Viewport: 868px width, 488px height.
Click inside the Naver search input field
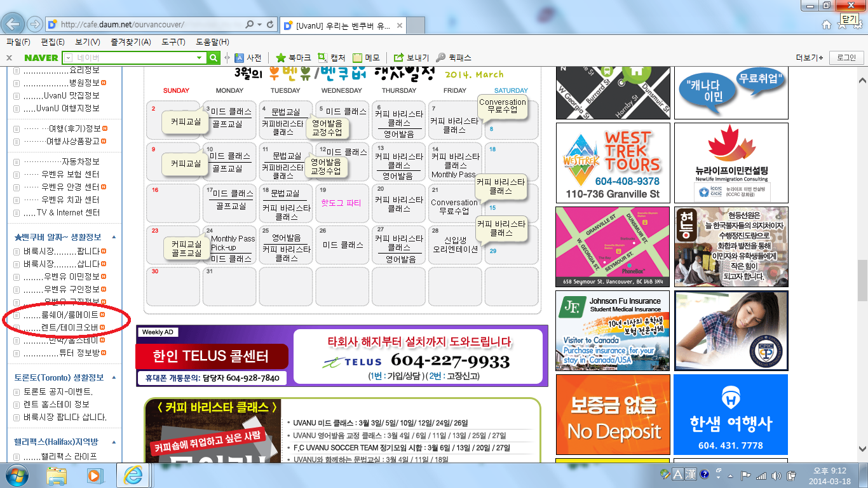pos(133,58)
